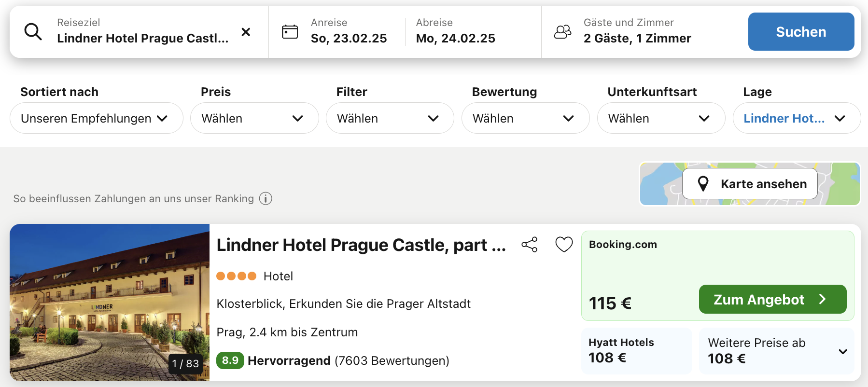The height and width of the screenshot is (387, 868).
Task: Expand the Unterkunftsart dropdown
Action: (x=661, y=118)
